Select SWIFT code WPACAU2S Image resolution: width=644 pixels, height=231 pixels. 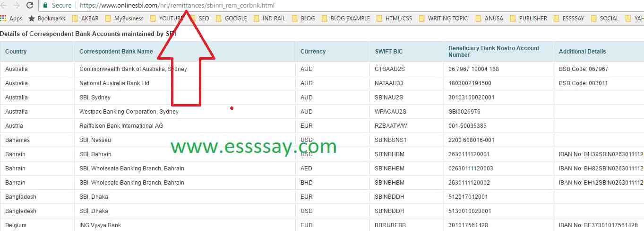click(390, 112)
